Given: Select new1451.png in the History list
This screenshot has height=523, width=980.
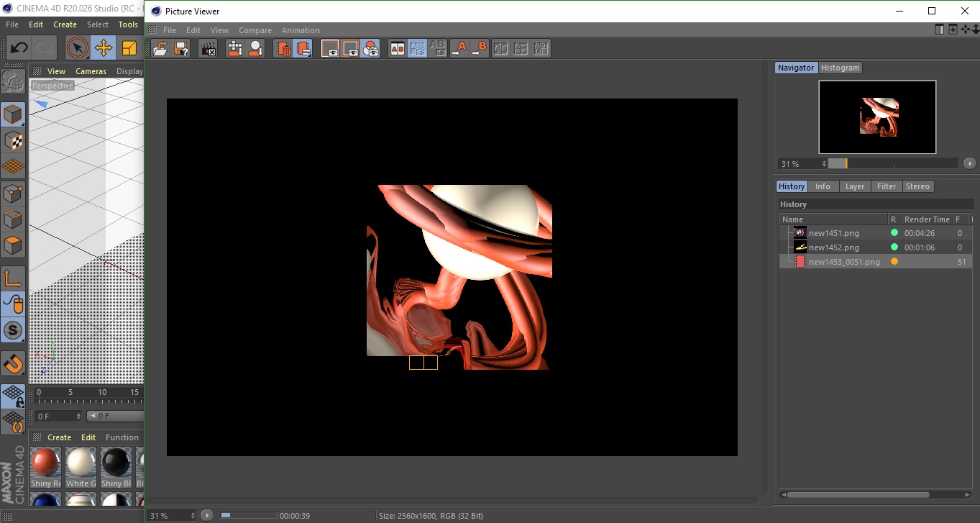Looking at the screenshot, I should click(x=833, y=233).
